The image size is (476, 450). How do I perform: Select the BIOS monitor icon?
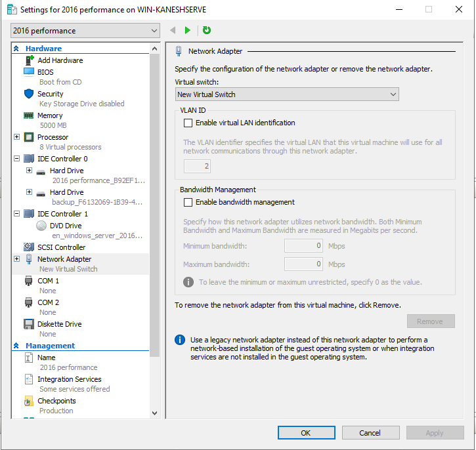pos(29,72)
